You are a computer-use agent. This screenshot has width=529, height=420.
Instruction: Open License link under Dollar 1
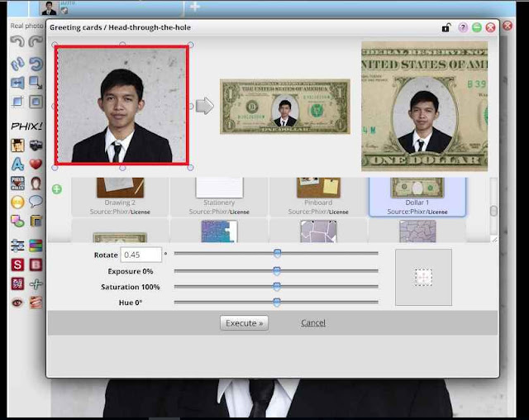point(437,212)
